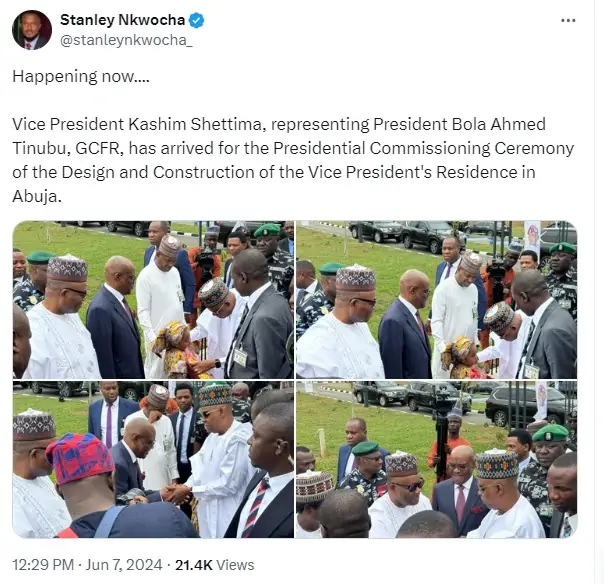
Task: Open the bottom-left handshake photo
Action: tap(153, 459)
